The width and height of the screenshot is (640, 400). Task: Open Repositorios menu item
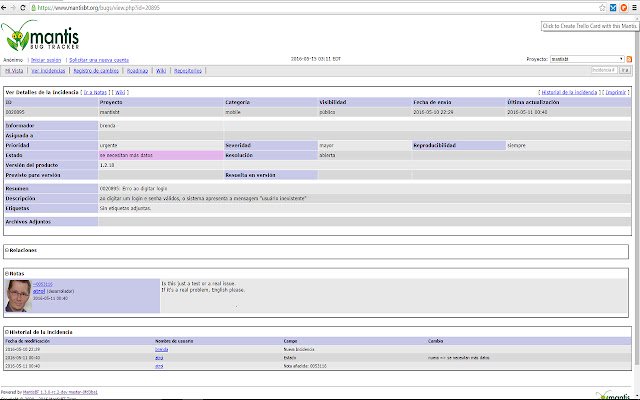pyautogui.click(x=188, y=71)
